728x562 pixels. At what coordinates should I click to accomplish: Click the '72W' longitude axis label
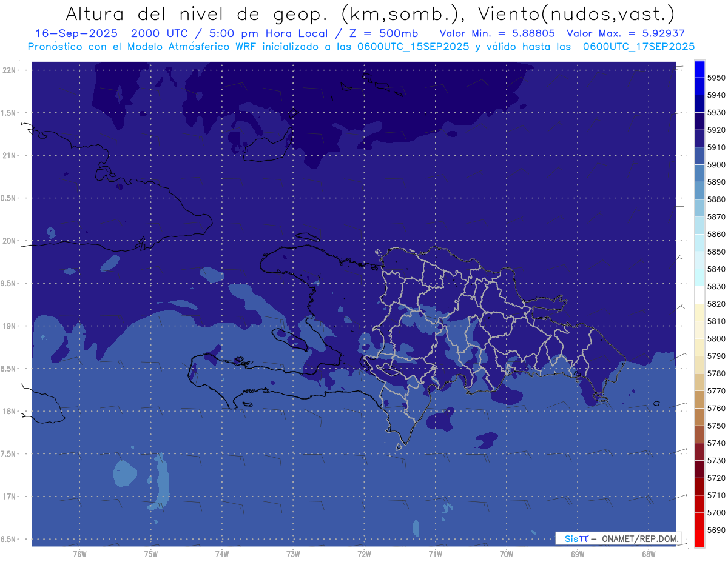(364, 553)
